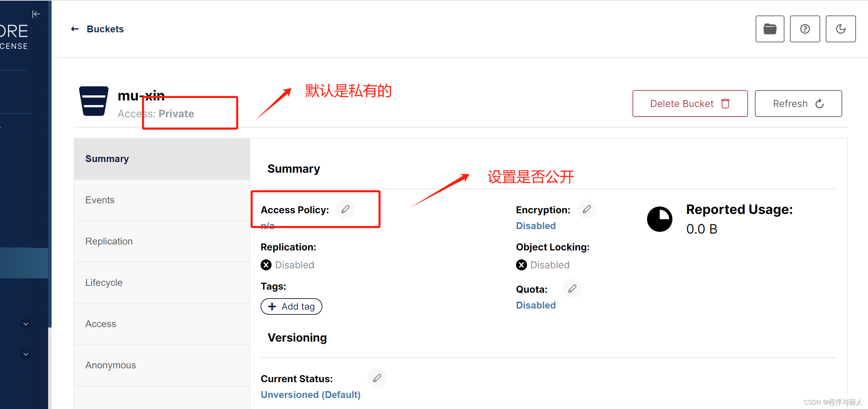Refresh the bucket details
This screenshot has height=409, width=868.
(x=798, y=104)
